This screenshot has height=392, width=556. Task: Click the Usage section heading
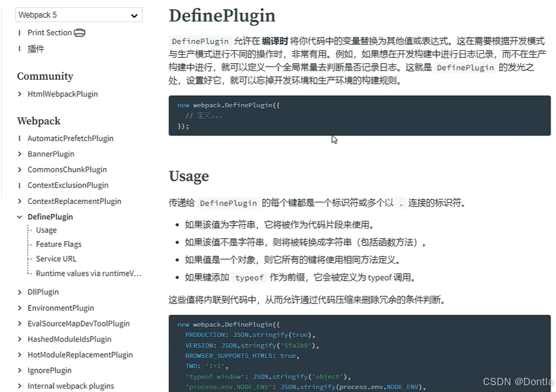[x=189, y=176]
